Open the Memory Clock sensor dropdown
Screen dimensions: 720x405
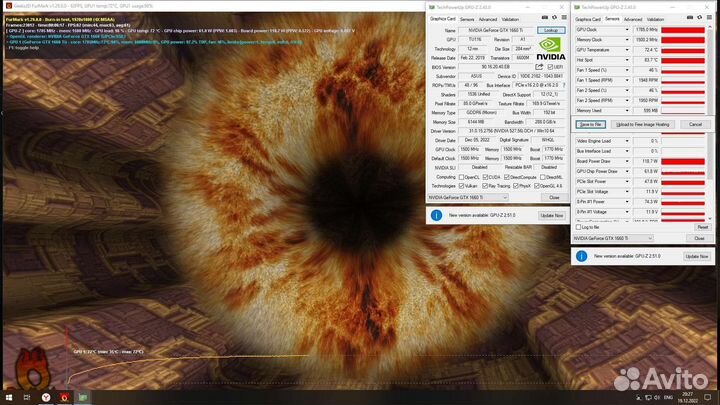click(x=627, y=39)
